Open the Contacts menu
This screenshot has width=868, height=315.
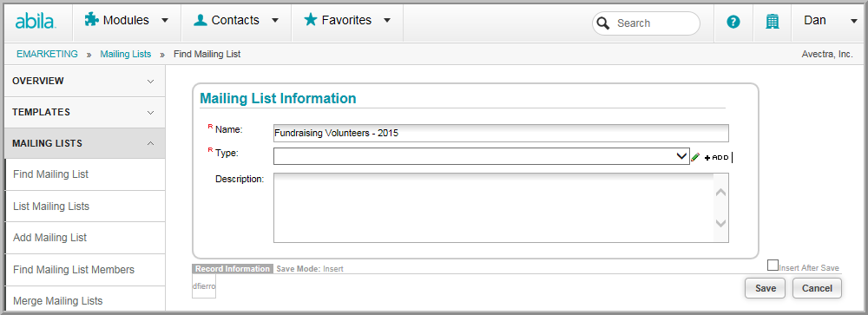pos(236,21)
